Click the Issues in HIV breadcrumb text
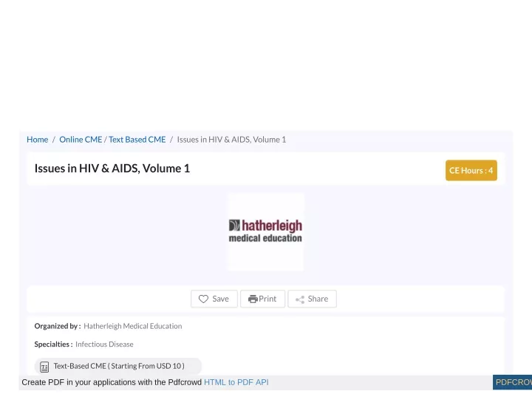Viewport: 532px width, 411px height. [231, 140]
